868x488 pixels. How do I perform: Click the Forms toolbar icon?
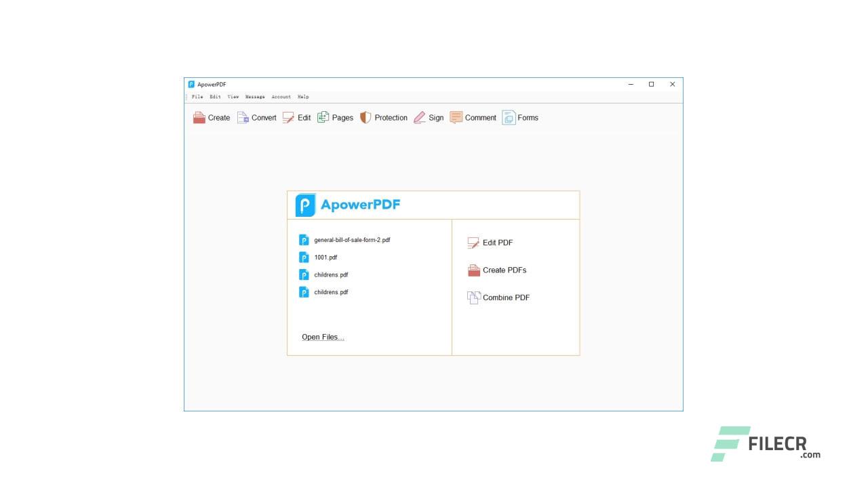[x=509, y=118]
